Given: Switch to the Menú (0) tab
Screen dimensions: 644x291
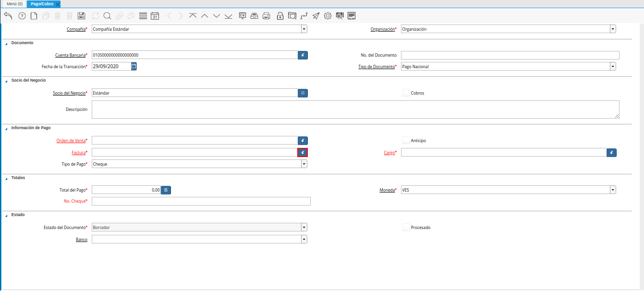Looking at the screenshot, I should click(x=14, y=4).
